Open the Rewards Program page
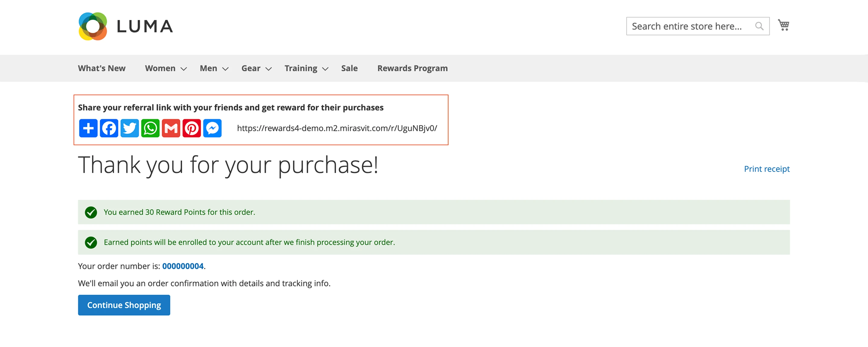 click(412, 68)
